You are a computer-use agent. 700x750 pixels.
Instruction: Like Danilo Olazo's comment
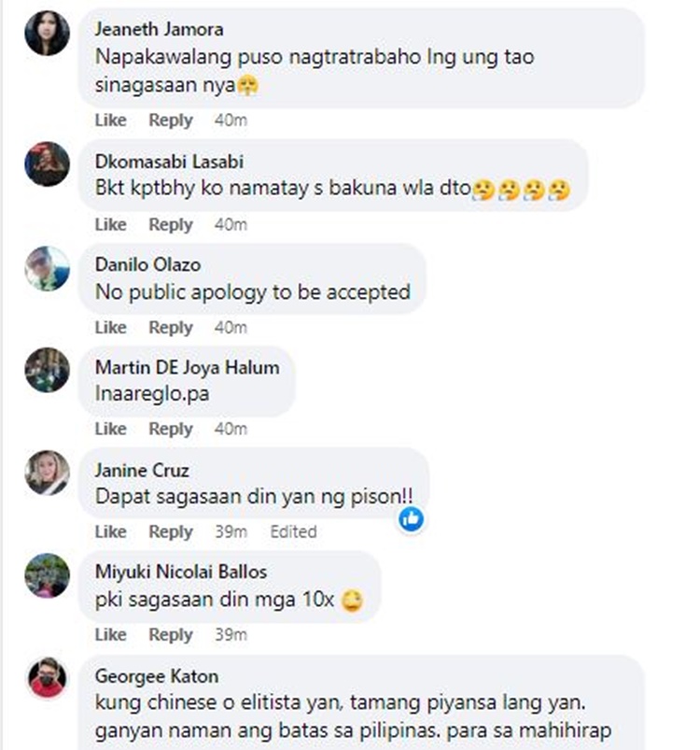click(110, 328)
